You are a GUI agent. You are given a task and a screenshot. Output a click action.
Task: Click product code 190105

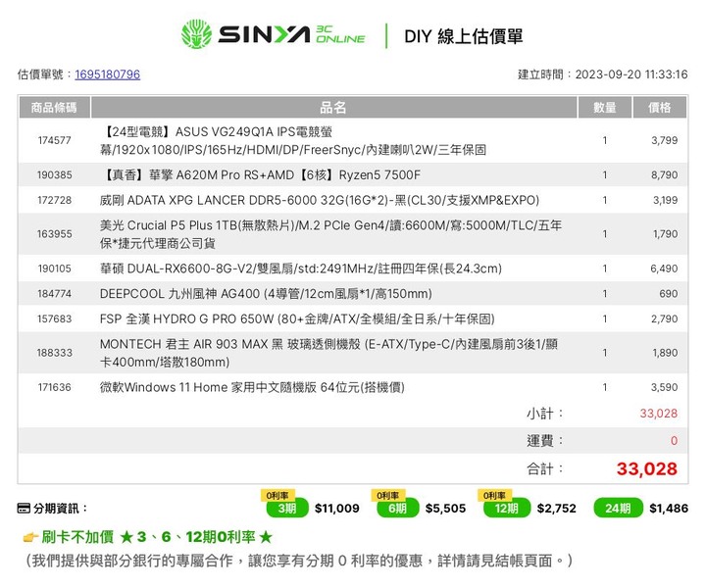pos(55,269)
